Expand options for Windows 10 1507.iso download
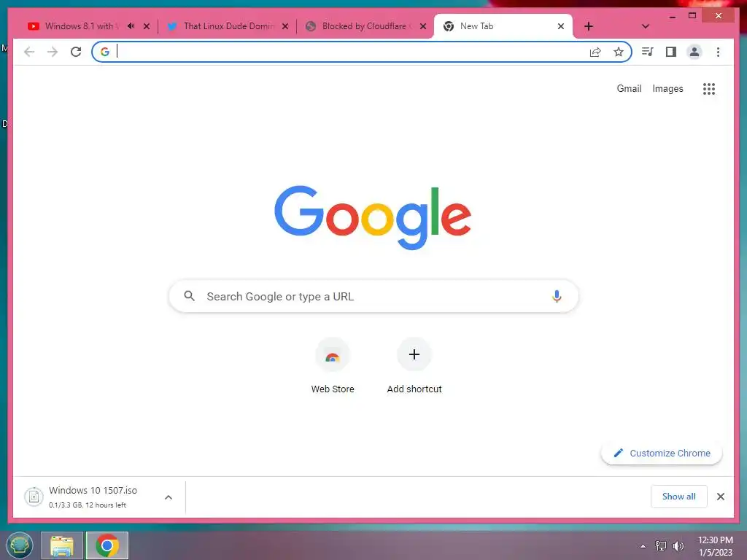 (169, 497)
